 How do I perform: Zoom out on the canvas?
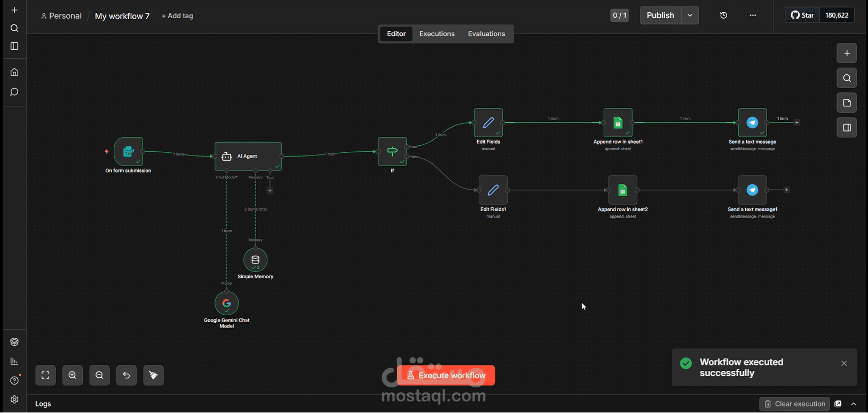pos(99,375)
